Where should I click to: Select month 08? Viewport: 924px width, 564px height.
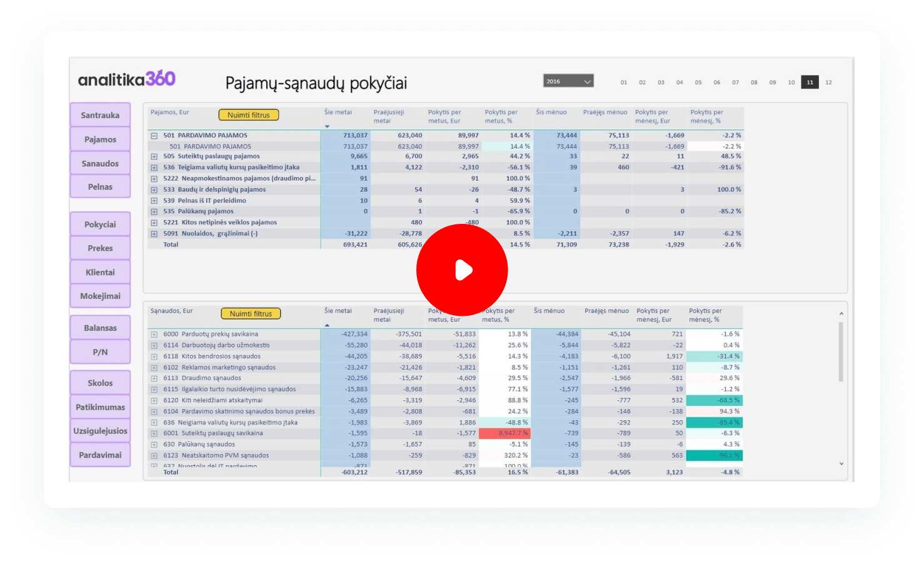click(x=754, y=83)
